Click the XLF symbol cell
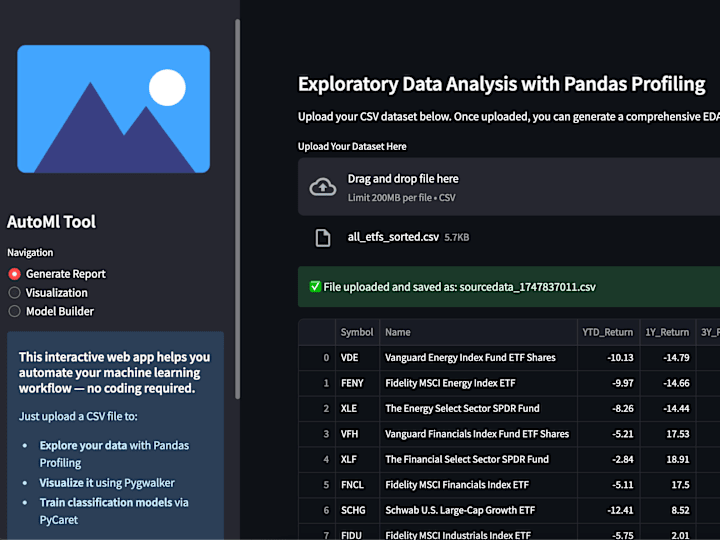The width and height of the screenshot is (720, 540). [x=357, y=460]
